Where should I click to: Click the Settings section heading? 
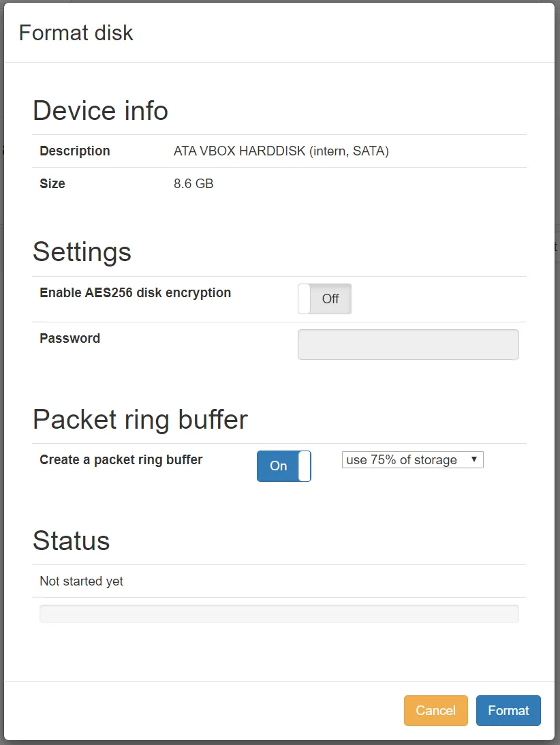click(x=82, y=252)
